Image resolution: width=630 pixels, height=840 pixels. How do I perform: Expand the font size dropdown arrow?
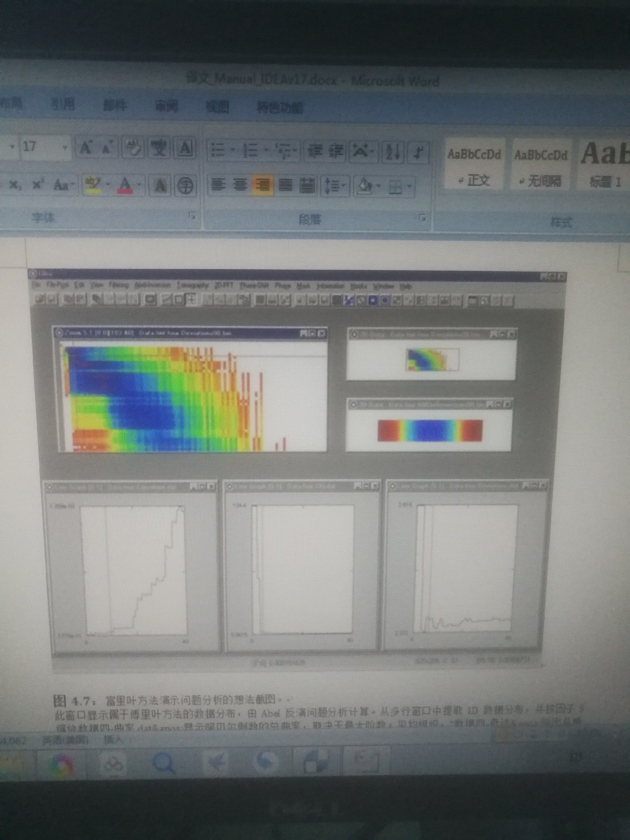[66, 147]
